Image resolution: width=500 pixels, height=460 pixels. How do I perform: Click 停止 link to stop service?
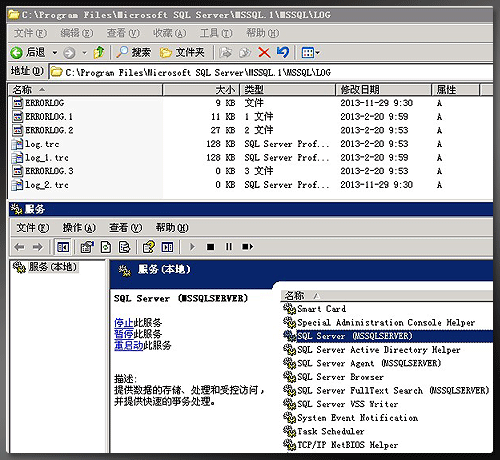[124, 323]
